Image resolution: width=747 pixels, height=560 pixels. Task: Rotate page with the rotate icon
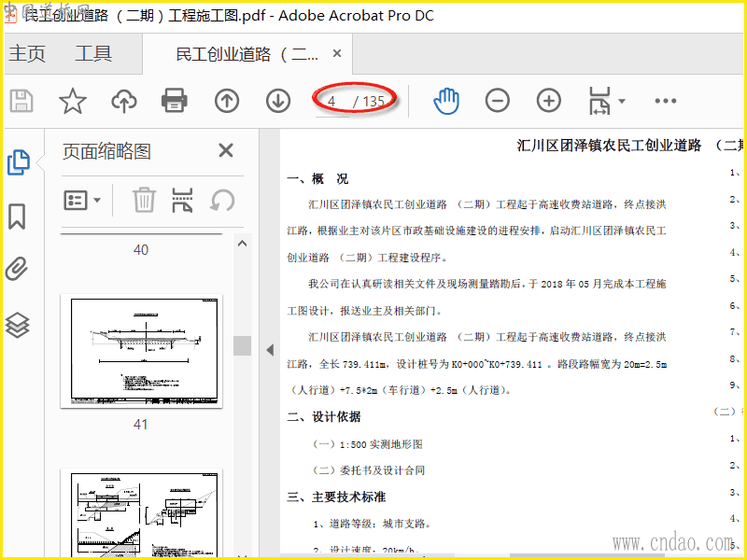(x=222, y=201)
